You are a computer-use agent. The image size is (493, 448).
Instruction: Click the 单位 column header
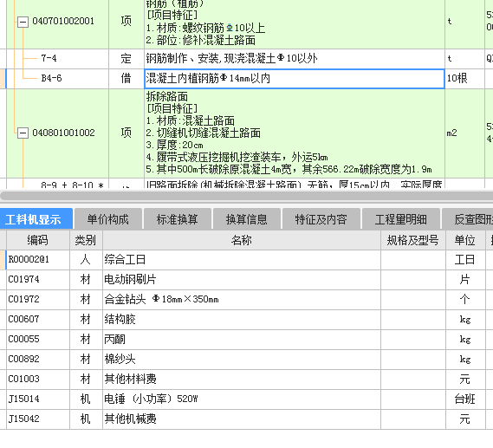465,240
